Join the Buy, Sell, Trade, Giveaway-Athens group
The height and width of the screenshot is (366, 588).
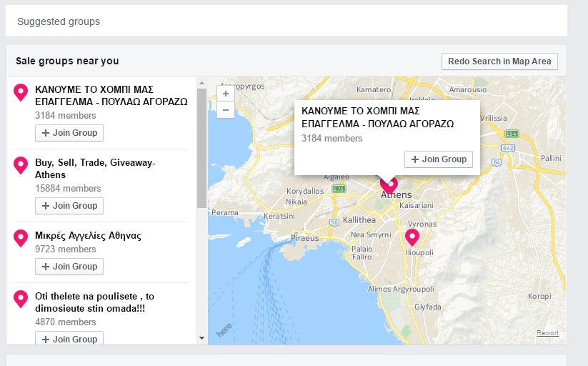pyautogui.click(x=69, y=206)
